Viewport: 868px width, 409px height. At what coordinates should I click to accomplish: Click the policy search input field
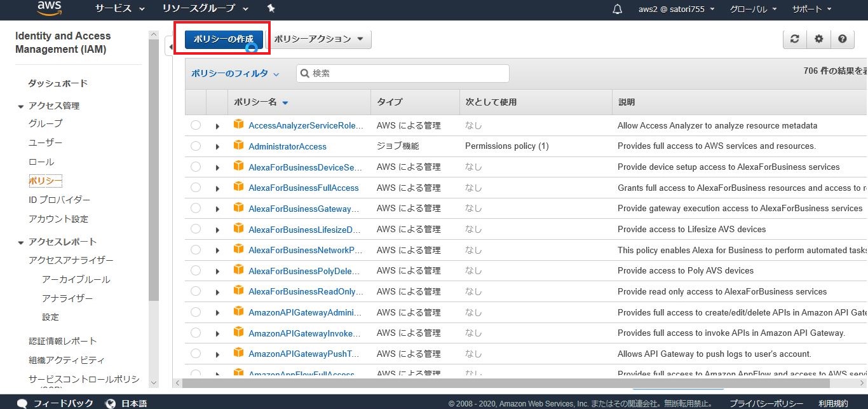[x=403, y=73]
